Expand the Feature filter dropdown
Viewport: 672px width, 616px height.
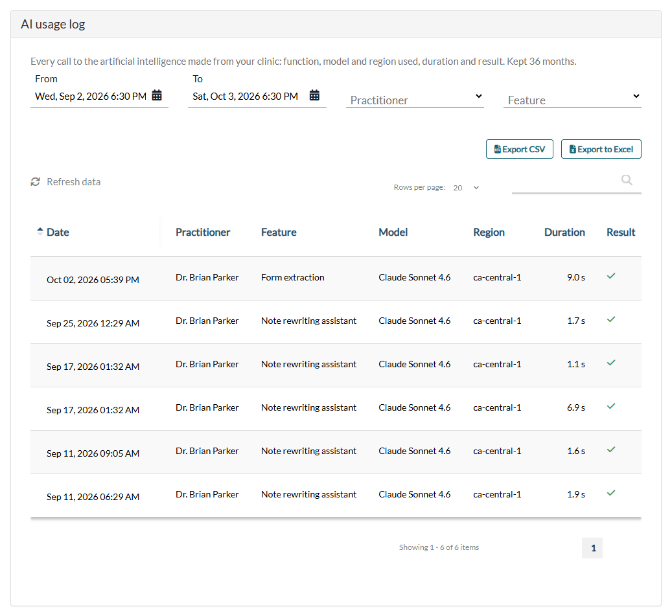pyautogui.click(x=572, y=99)
